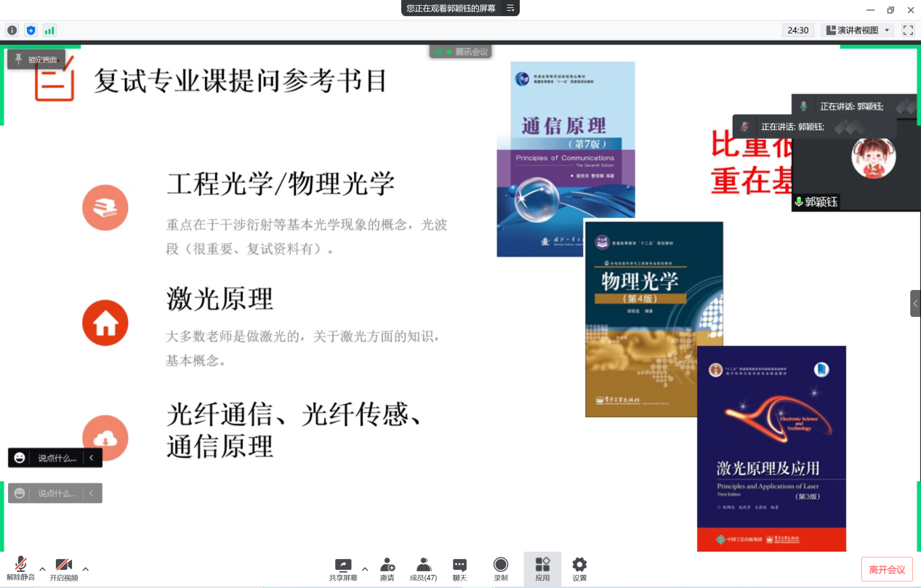Screen dimensions: 921x588
Task: Start Recording (录制) the meeting
Action: [x=501, y=569]
